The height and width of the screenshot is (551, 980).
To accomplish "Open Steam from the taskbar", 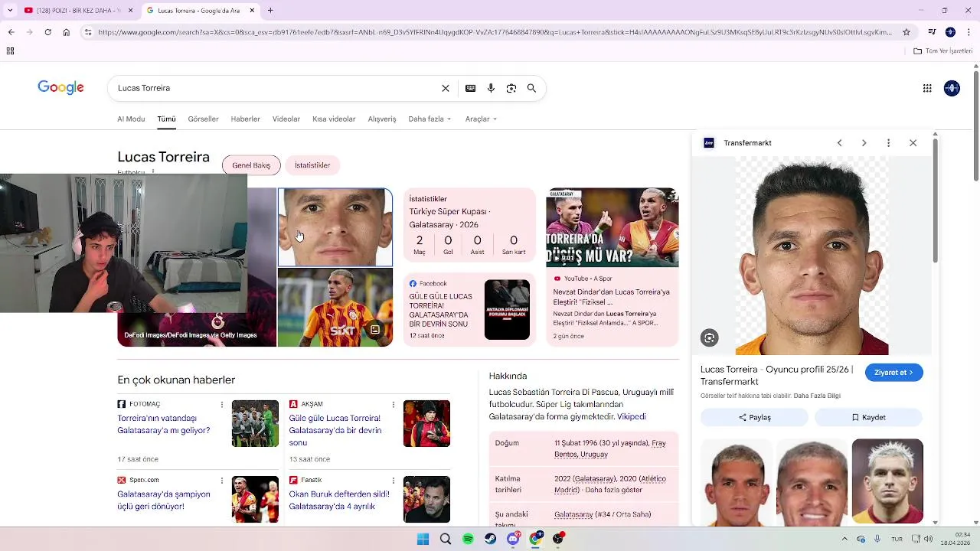I will point(490,539).
